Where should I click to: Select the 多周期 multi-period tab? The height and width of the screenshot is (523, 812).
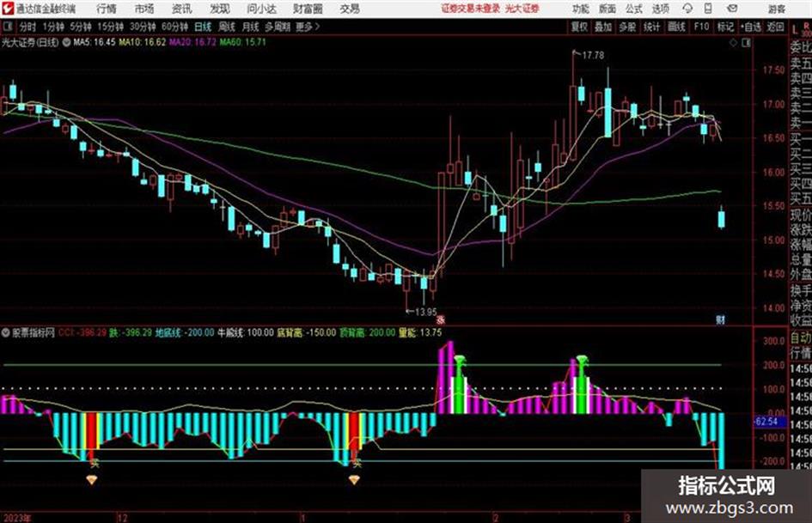pos(278,27)
